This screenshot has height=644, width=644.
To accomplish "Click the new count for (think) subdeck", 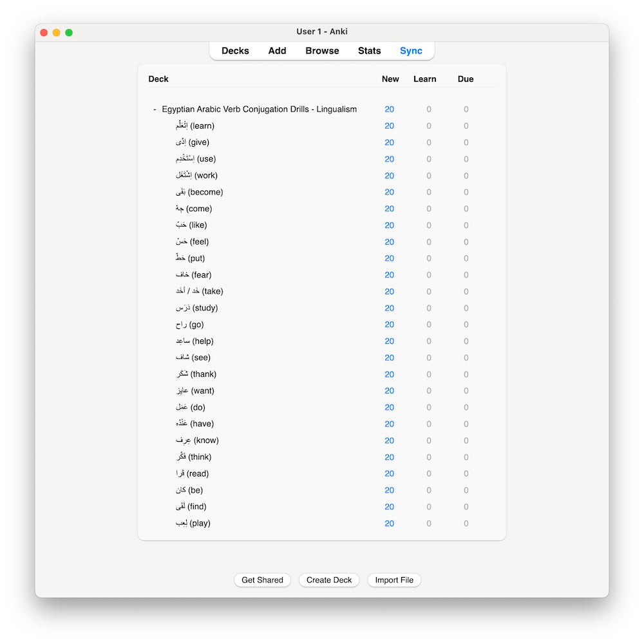I will (389, 457).
